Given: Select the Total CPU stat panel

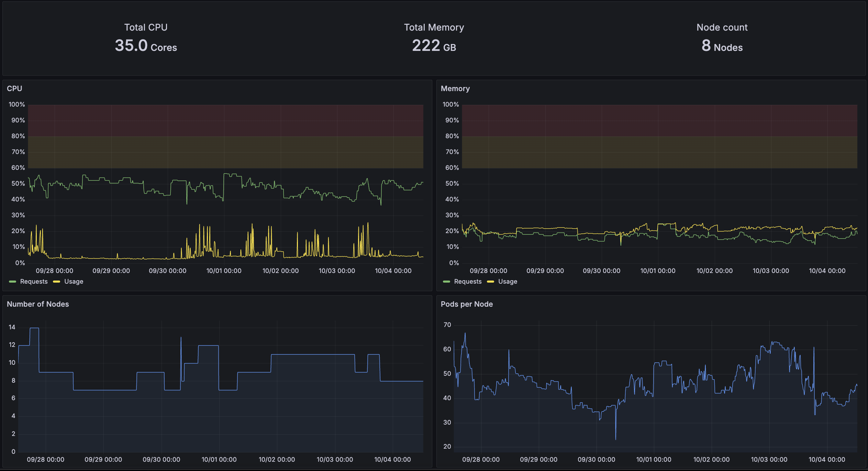Looking at the screenshot, I should 146,38.
